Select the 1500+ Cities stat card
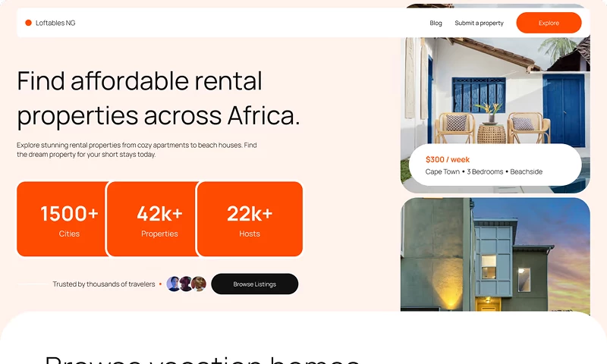 62,219
